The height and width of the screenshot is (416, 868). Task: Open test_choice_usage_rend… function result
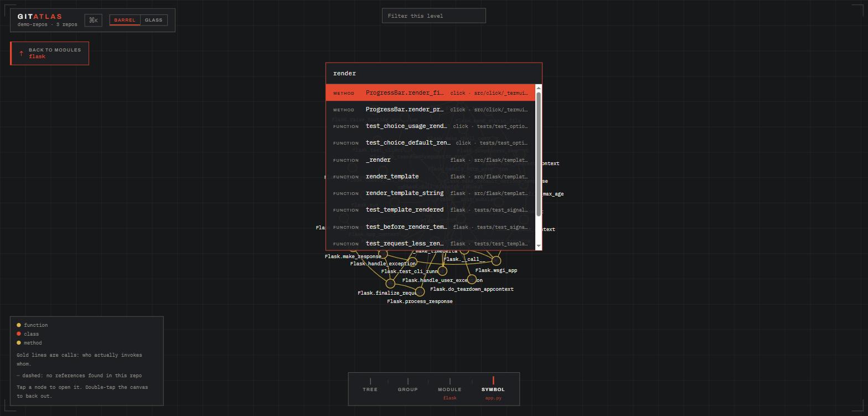[431, 126]
